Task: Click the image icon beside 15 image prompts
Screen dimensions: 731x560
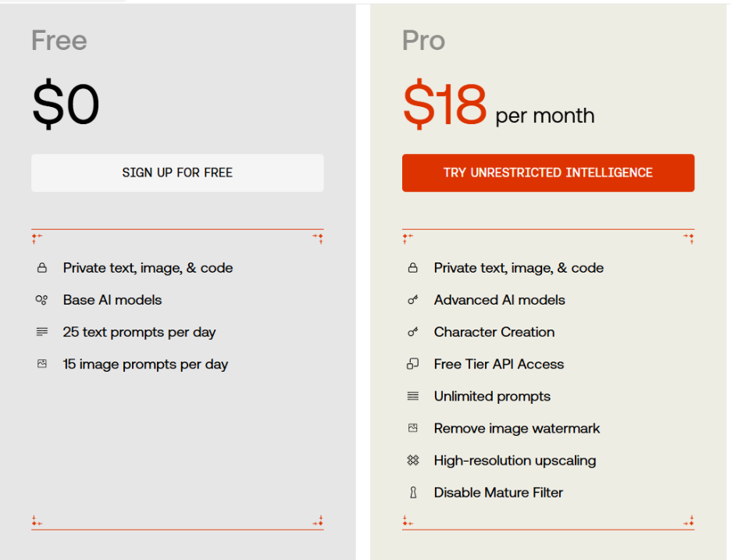Action: click(x=42, y=364)
